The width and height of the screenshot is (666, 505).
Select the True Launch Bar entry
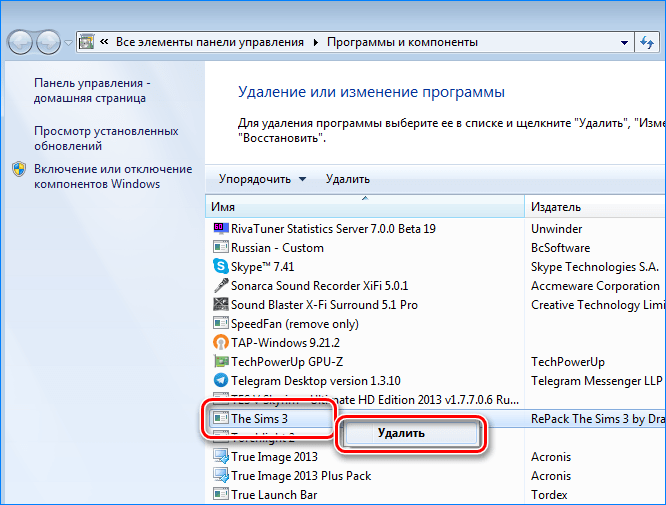pos(274,495)
